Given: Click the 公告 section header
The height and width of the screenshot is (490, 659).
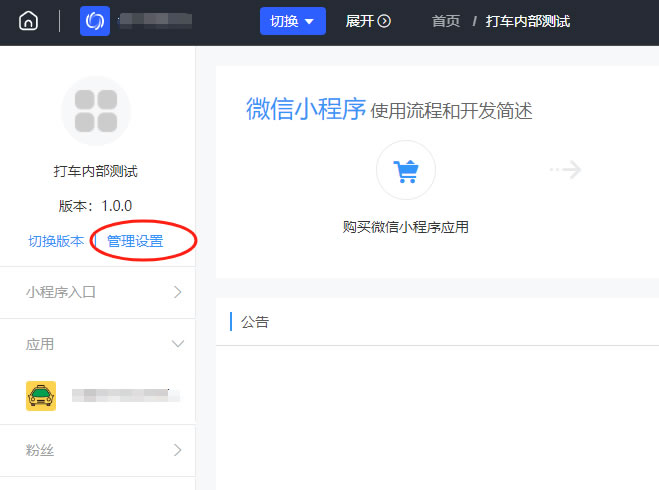Looking at the screenshot, I should click(255, 322).
